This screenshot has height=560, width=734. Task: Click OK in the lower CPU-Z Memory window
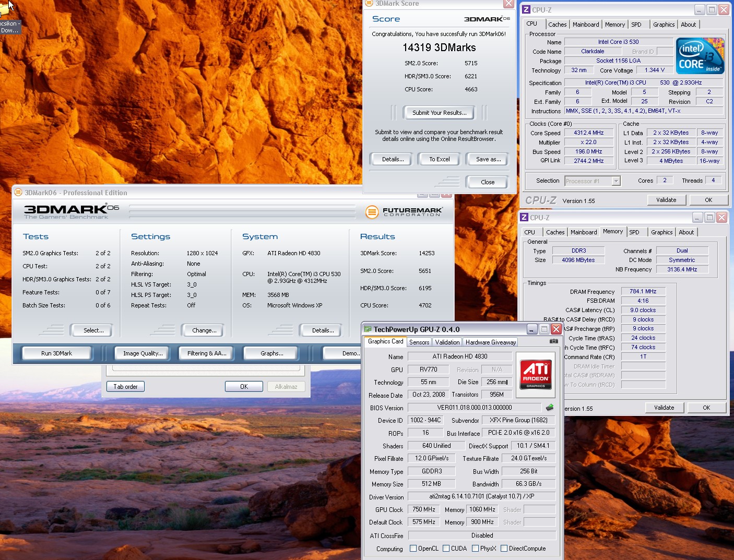click(706, 408)
